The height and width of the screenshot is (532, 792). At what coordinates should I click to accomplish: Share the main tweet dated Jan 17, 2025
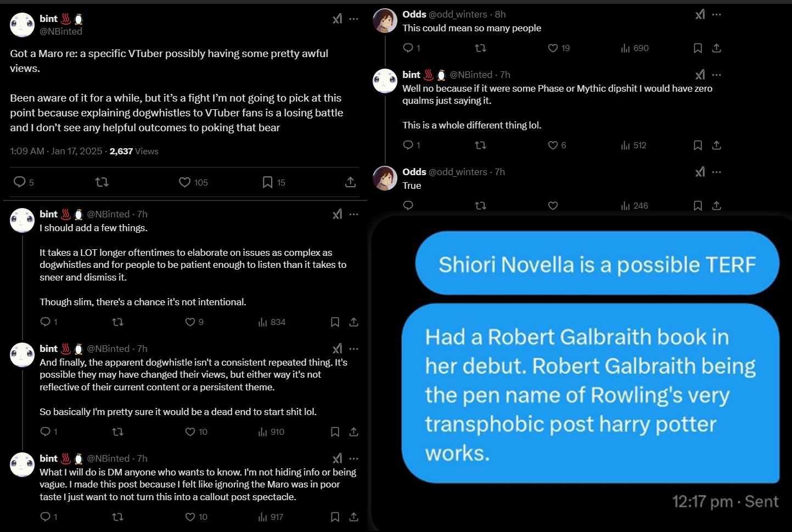(350, 182)
